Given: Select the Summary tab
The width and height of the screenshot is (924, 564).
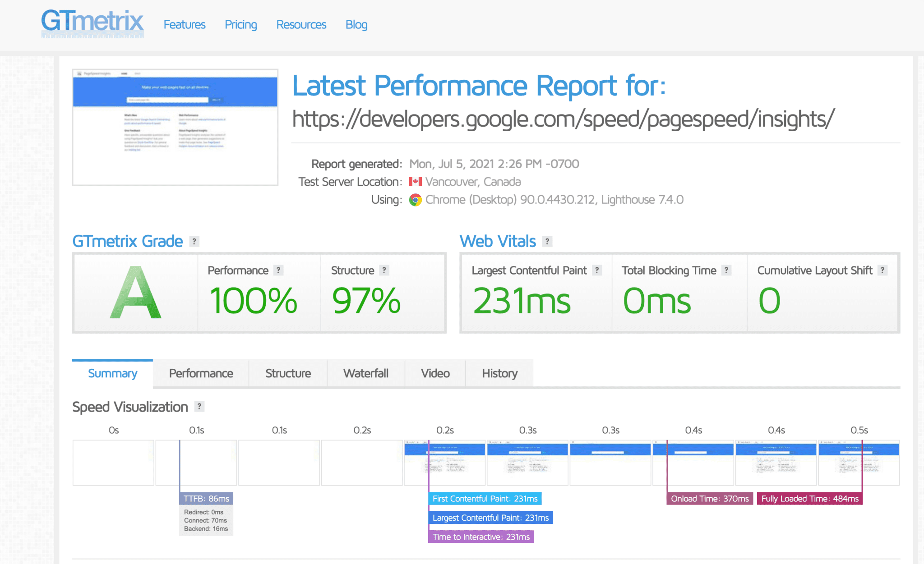Looking at the screenshot, I should [112, 373].
